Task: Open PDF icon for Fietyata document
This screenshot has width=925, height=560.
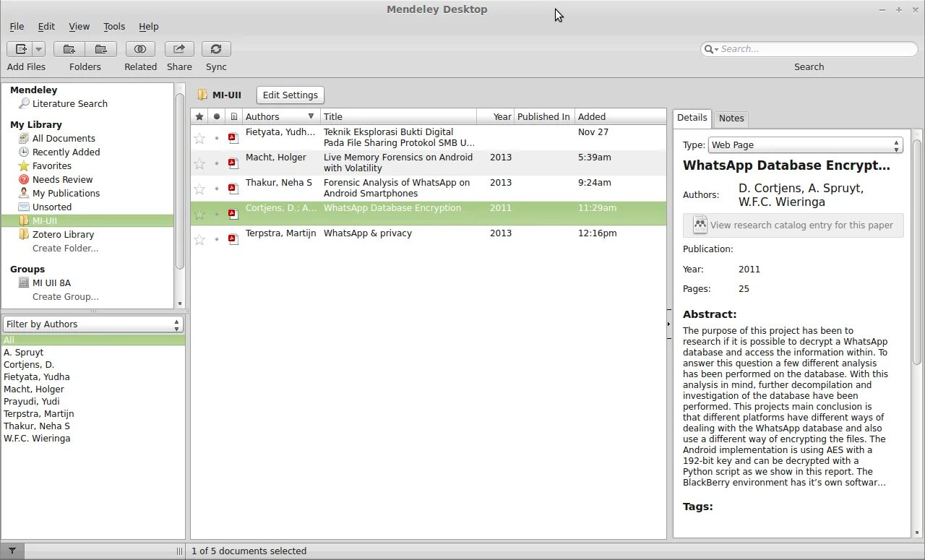Action: [233, 138]
